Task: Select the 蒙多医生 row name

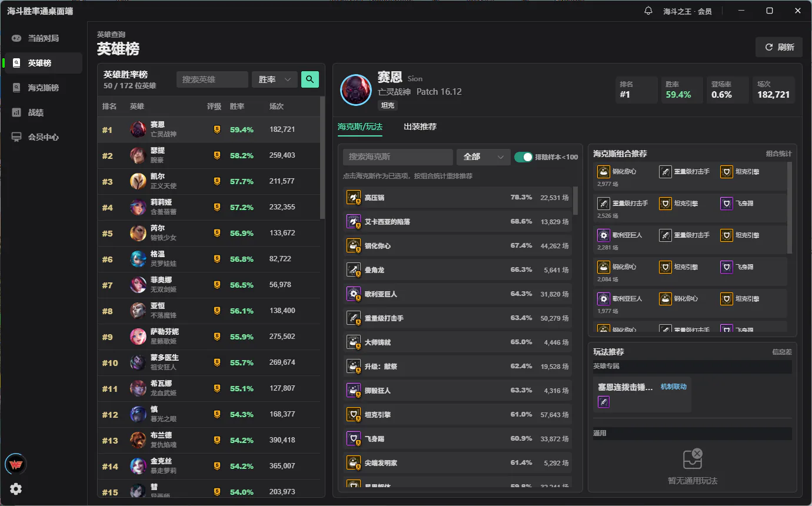Action: click(x=164, y=358)
